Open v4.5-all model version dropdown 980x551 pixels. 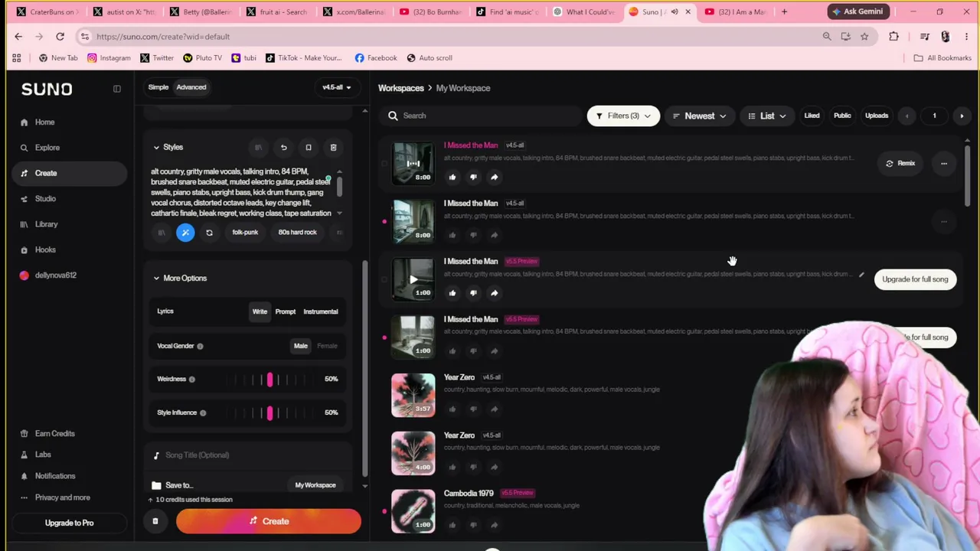(x=337, y=87)
